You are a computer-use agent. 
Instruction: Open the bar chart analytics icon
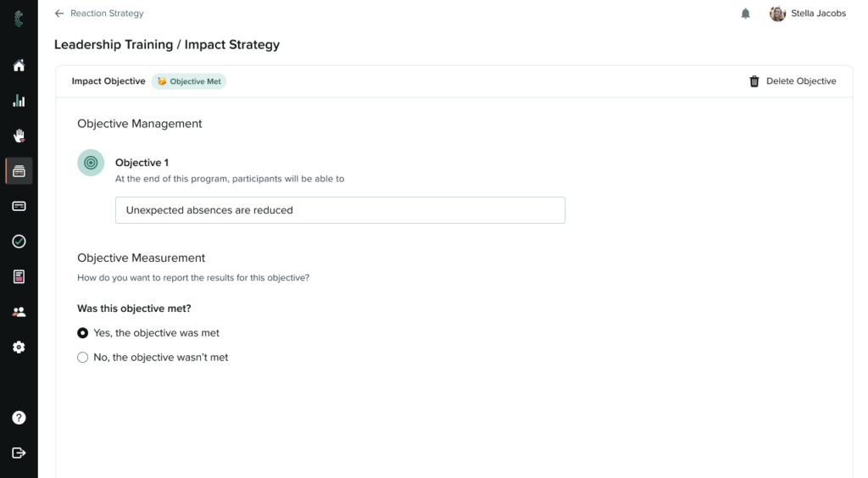(x=19, y=101)
